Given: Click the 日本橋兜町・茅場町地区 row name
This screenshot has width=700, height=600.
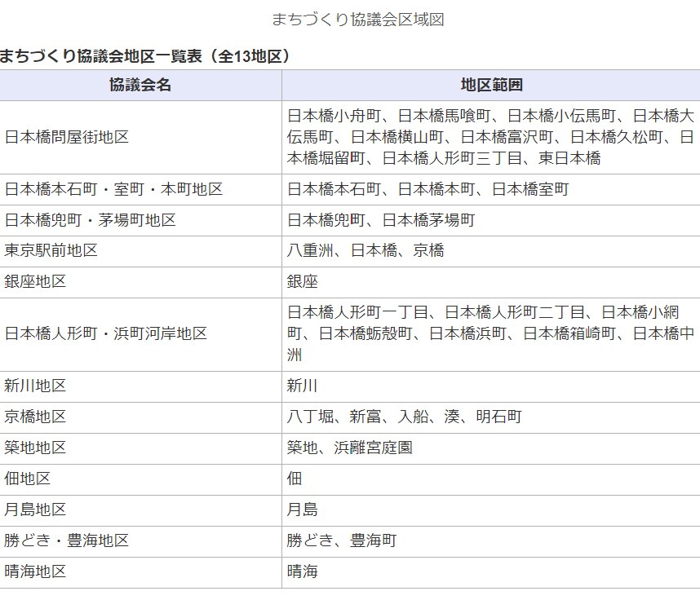Looking at the screenshot, I should (x=91, y=220).
